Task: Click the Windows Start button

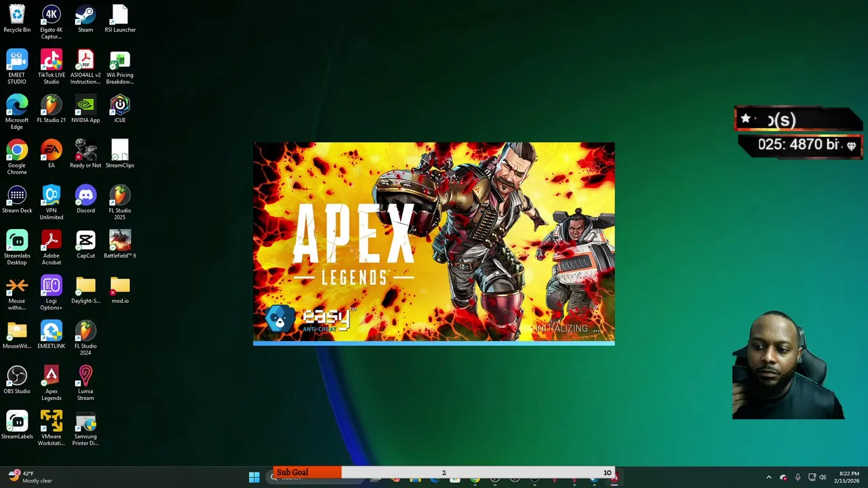Action: 254,477
